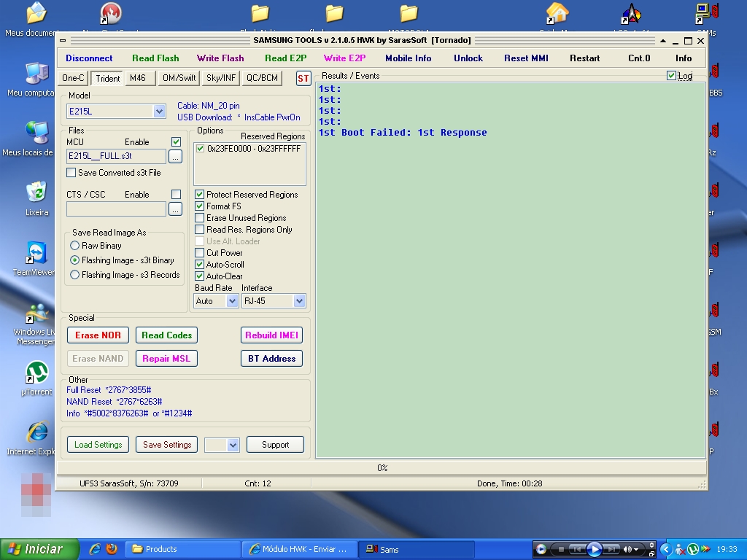Play media from the taskbar player
747x560 pixels.
594,549
